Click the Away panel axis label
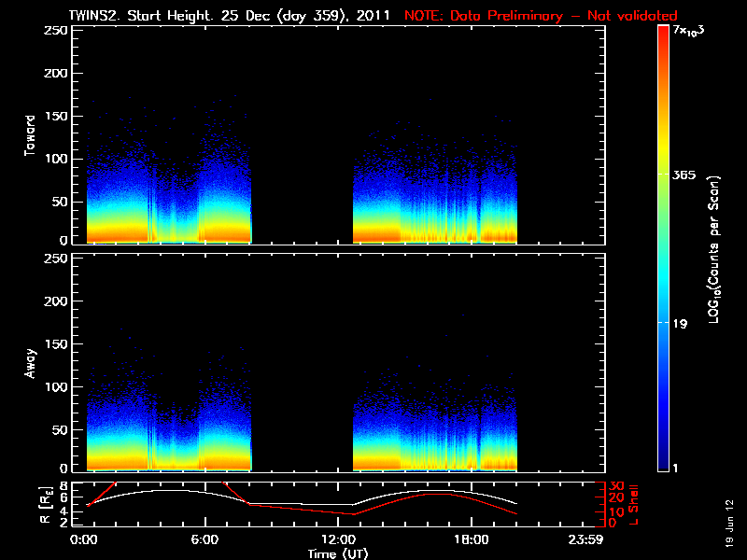This screenshot has width=747, height=560. click(30, 362)
